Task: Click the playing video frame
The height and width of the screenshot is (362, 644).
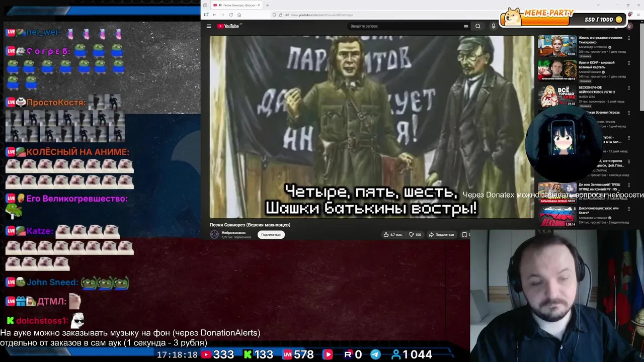Action: pyautogui.click(x=372, y=127)
